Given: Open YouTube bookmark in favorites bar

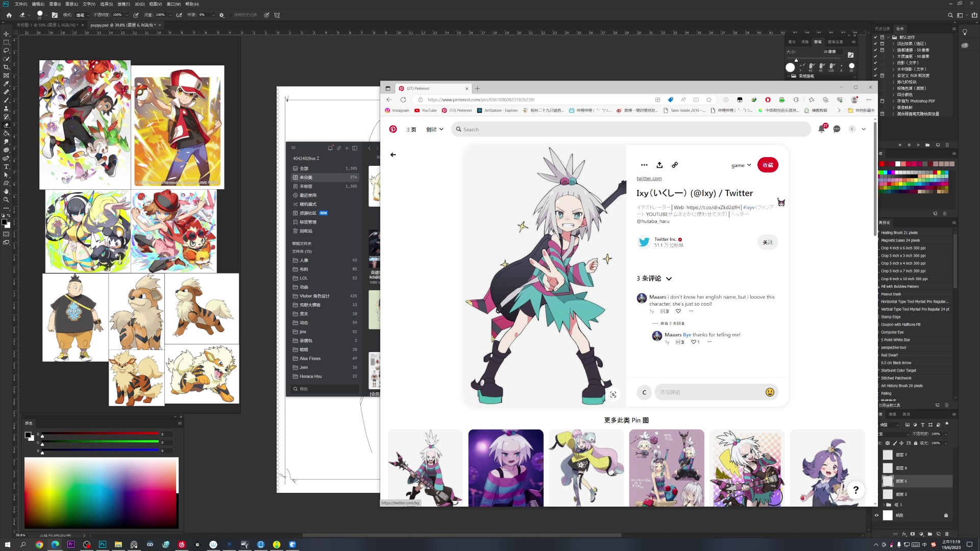Looking at the screenshot, I should 426,111.
